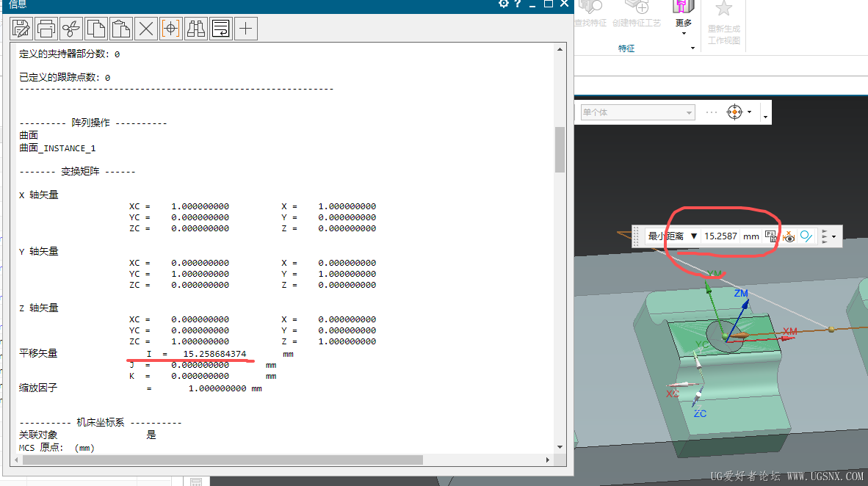This screenshot has height=486, width=868.
Task: Click the Paste clipboard icon
Action: pyautogui.click(x=121, y=29)
